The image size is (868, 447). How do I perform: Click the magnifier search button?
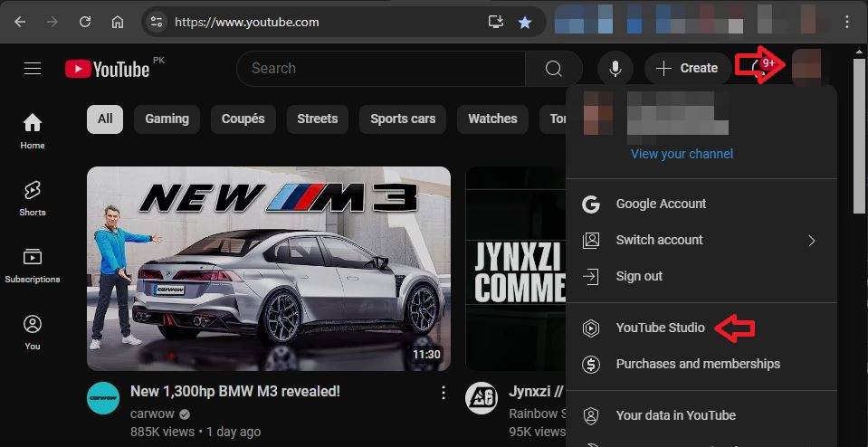554,69
